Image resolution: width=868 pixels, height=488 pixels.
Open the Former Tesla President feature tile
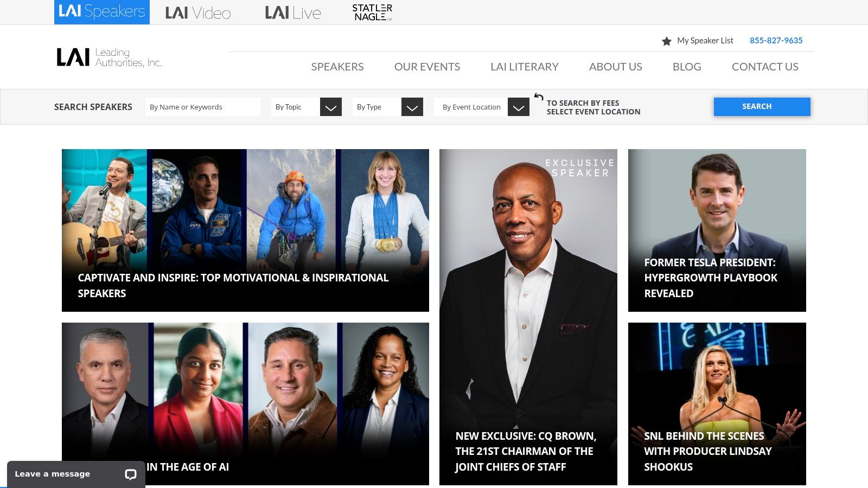(x=717, y=230)
